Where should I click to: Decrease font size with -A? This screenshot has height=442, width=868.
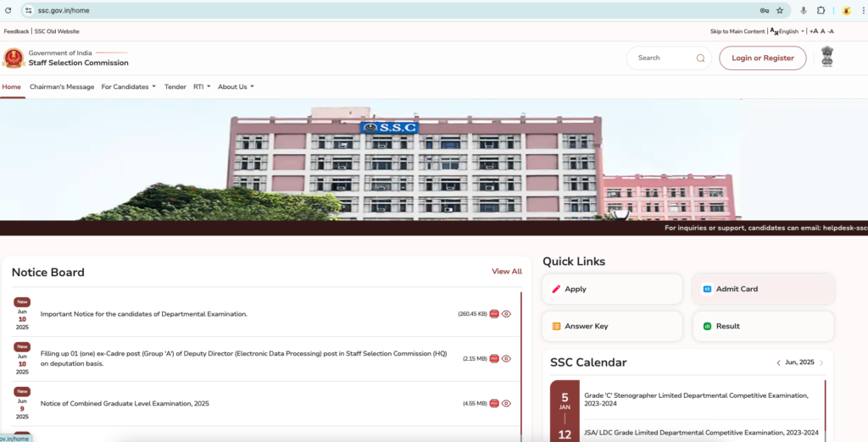click(831, 31)
